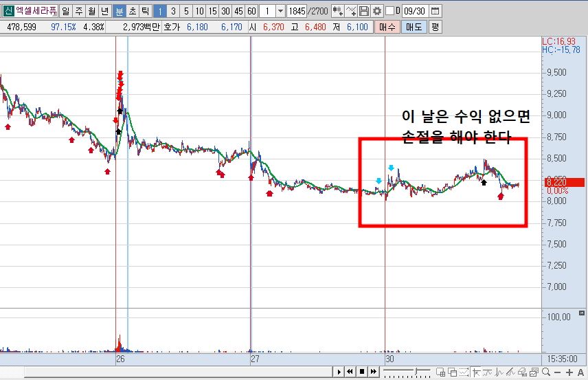Screen dimensions: 588x380
Task: Select the 일 (daily) chart period
Action: click(x=66, y=11)
